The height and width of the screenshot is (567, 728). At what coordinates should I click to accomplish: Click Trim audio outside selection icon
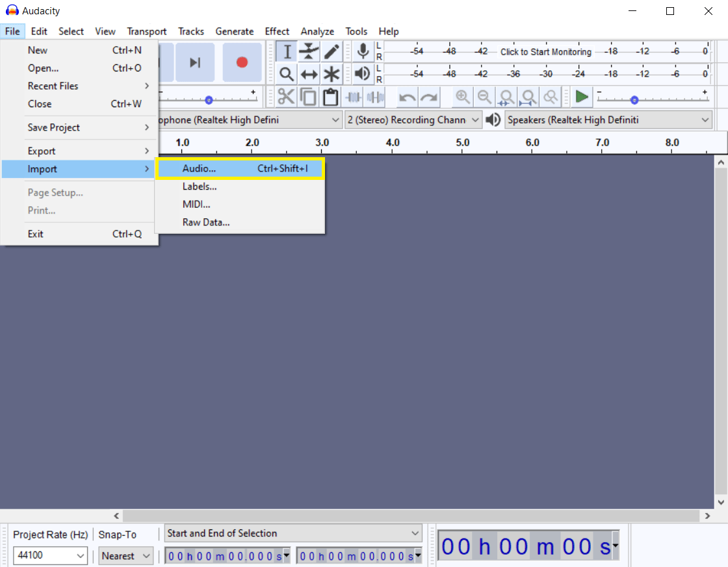pos(354,97)
